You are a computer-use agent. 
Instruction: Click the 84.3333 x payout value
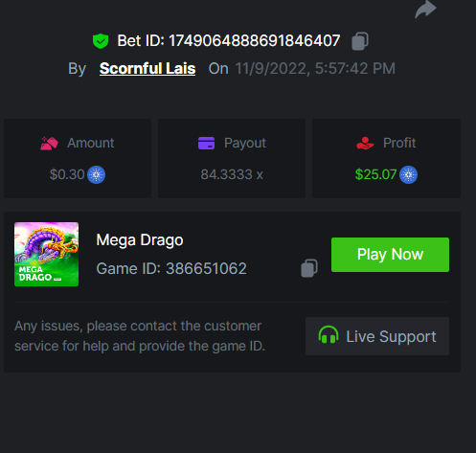pos(232,174)
